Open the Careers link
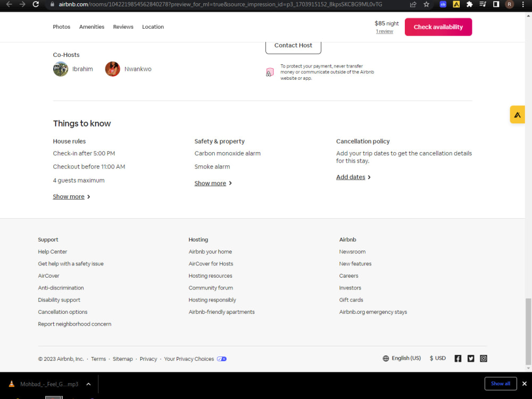Screen dimensions: 532x399 (x=349, y=276)
